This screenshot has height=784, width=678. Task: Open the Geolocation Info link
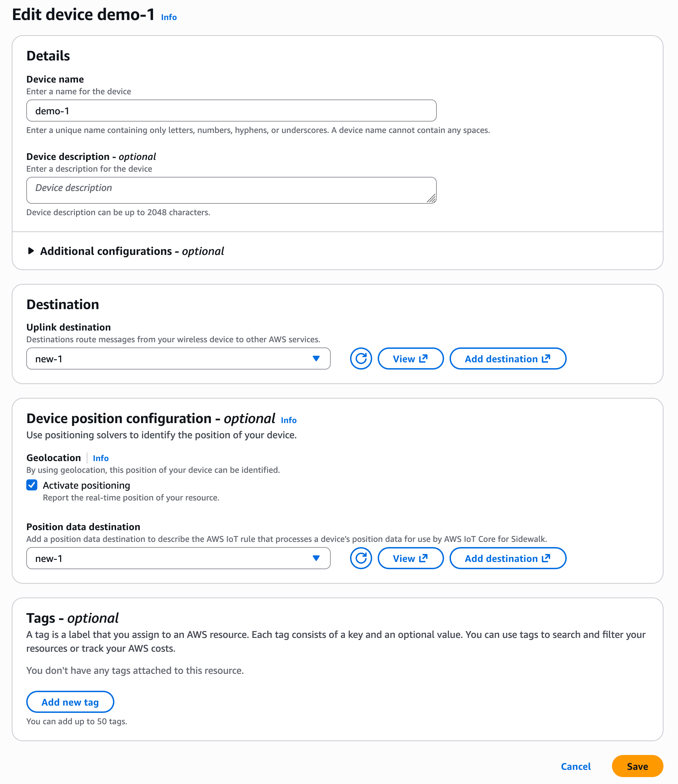click(101, 458)
